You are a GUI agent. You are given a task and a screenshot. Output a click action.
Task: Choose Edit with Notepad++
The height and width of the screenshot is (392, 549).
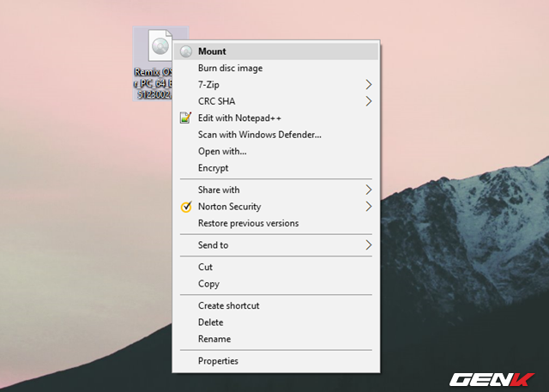click(276, 118)
